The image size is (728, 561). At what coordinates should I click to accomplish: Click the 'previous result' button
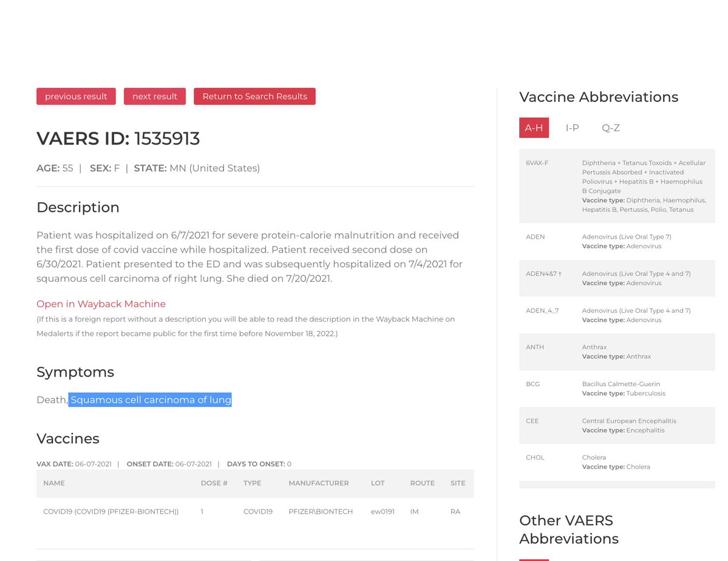(x=76, y=97)
